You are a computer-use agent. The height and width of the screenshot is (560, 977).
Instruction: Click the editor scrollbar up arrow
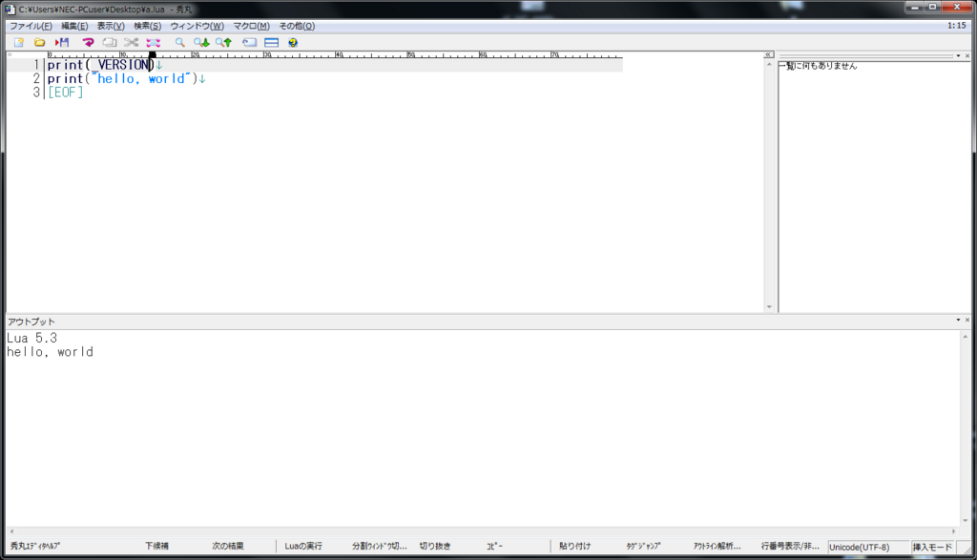click(x=769, y=64)
